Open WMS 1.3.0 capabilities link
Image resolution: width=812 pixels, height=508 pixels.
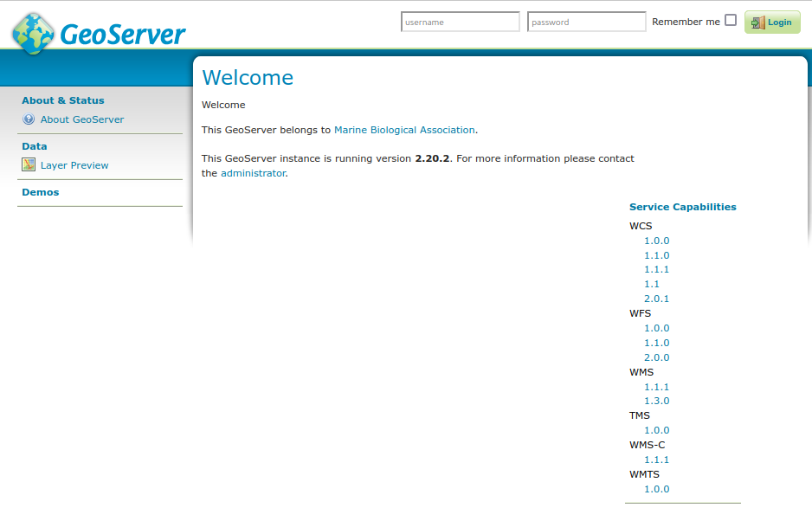(x=657, y=401)
